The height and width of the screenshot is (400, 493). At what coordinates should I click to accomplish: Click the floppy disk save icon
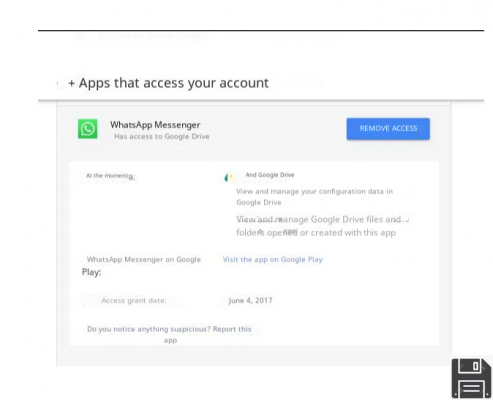point(472,379)
